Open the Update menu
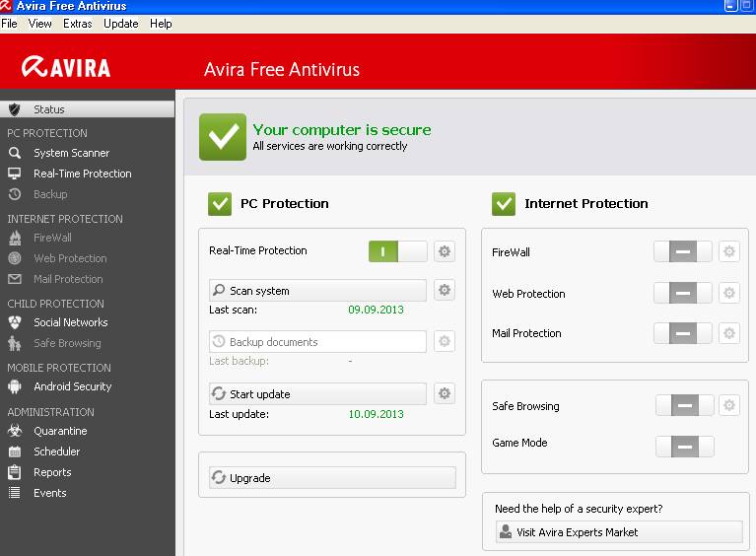The width and height of the screenshot is (756, 556). 121,24
